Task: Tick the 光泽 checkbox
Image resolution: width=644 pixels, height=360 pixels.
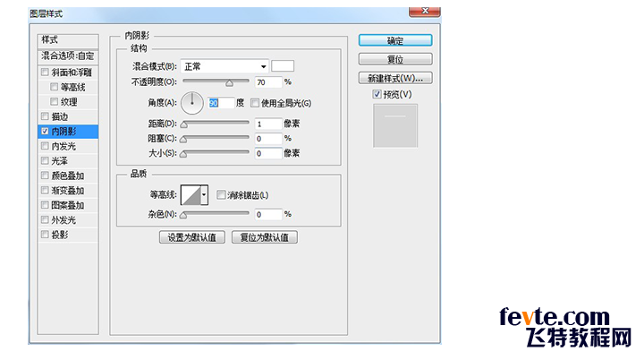Action: click(x=45, y=161)
